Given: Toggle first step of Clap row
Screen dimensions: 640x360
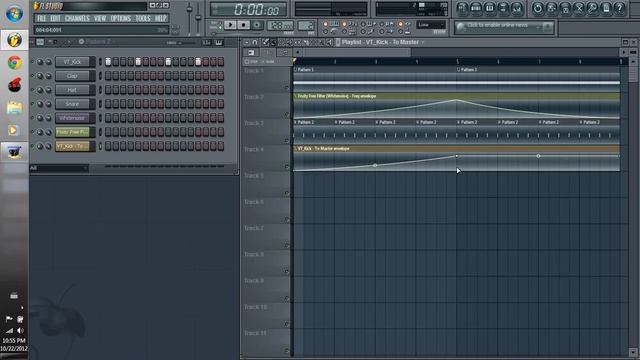Looking at the screenshot, I should (x=108, y=76).
